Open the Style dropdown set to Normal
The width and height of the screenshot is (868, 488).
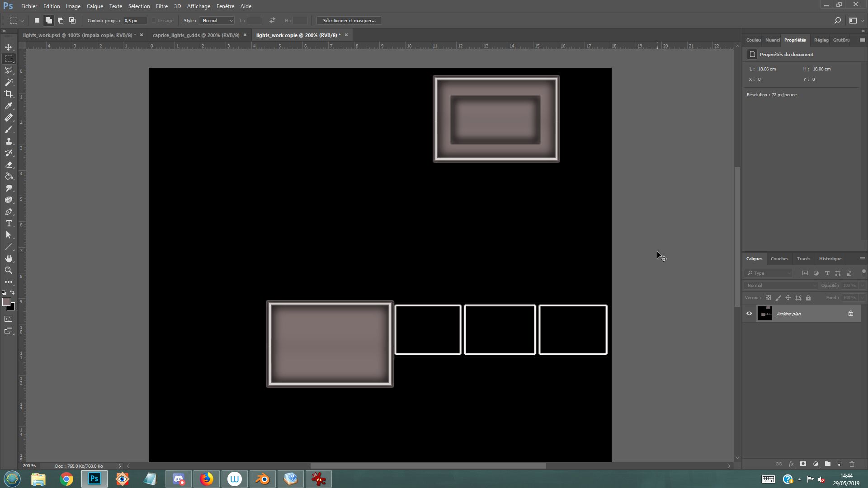[217, 21]
